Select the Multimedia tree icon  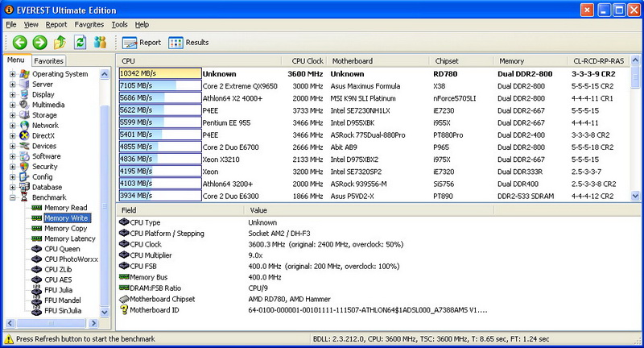(25, 105)
